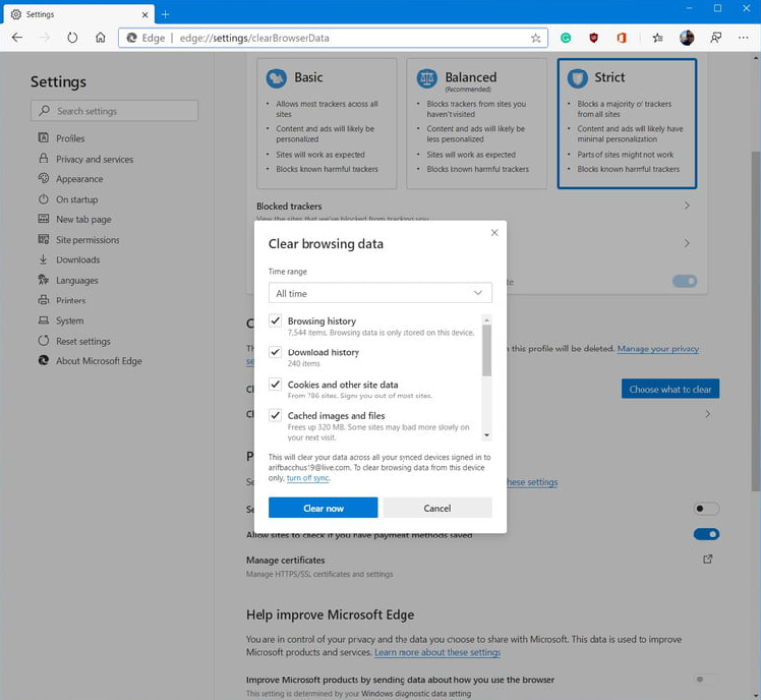Click the browser refresh icon
761x700 pixels.
click(x=71, y=38)
